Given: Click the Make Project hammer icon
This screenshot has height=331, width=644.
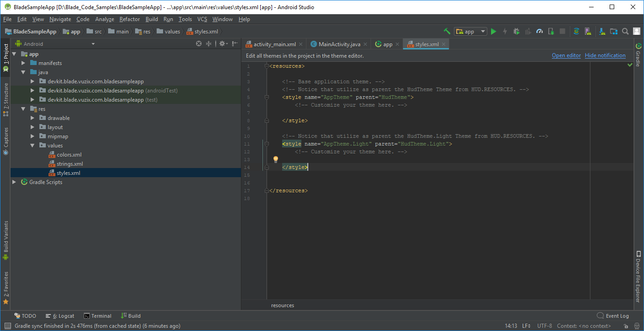Looking at the screenshot, I should pos(447,31).
